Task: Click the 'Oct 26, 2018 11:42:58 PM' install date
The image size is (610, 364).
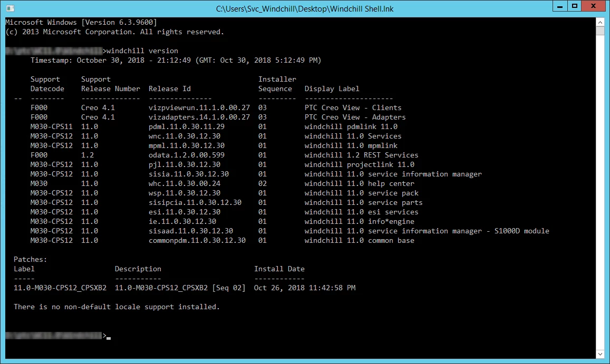Action: [x=305, y=288]
